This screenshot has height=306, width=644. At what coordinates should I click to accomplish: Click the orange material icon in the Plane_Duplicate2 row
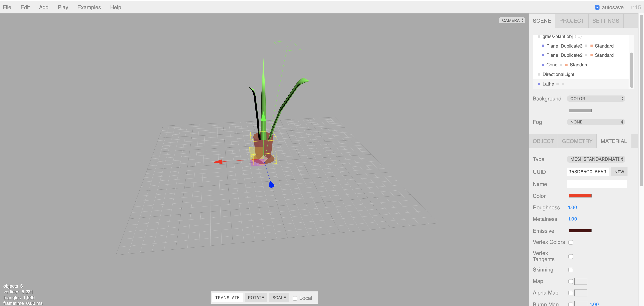click(x=591, y=55)
